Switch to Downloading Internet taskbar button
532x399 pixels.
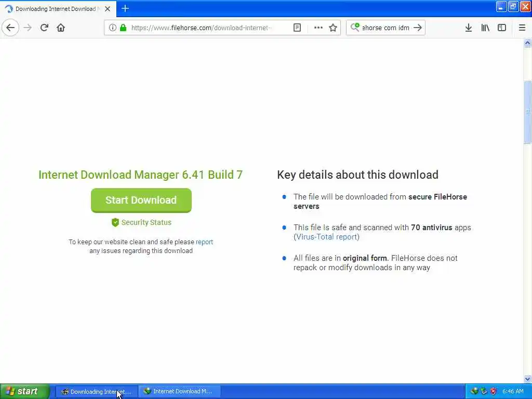(96, 392)
